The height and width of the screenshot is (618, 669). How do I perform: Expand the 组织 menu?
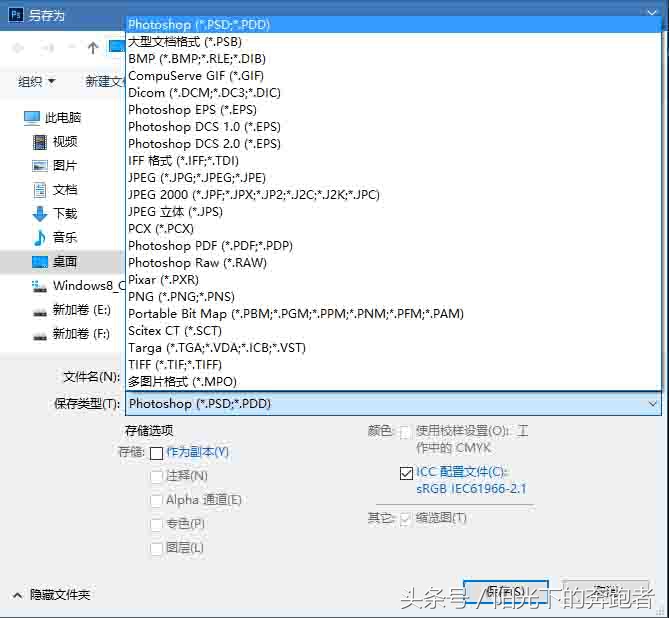click(x=36, y=81)
